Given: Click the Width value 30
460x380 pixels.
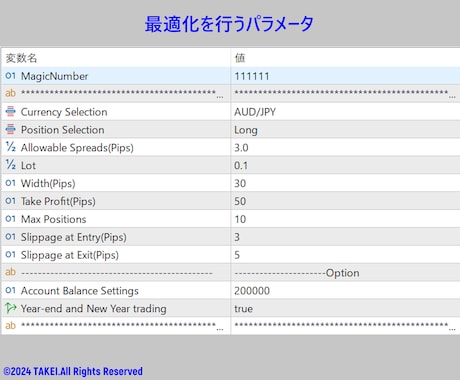Looking at the screenshot, I should [x=240, y=184].
